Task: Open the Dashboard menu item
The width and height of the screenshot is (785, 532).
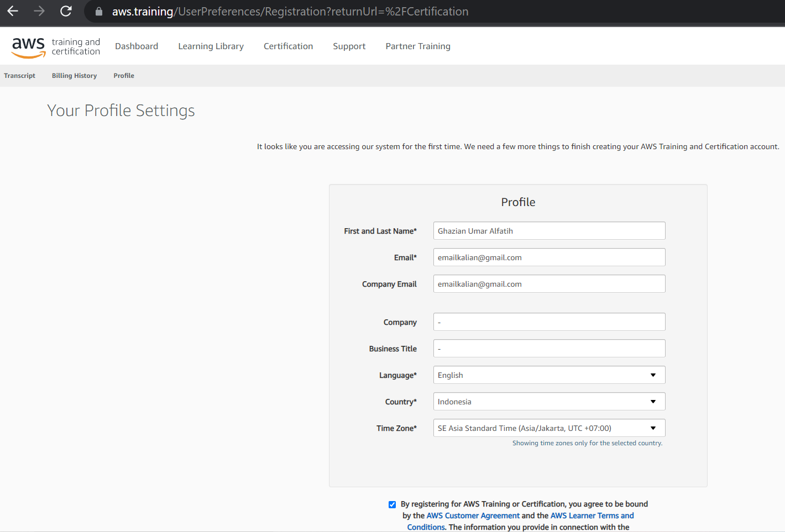Action: pyautogui.click(x=137, y=46)
